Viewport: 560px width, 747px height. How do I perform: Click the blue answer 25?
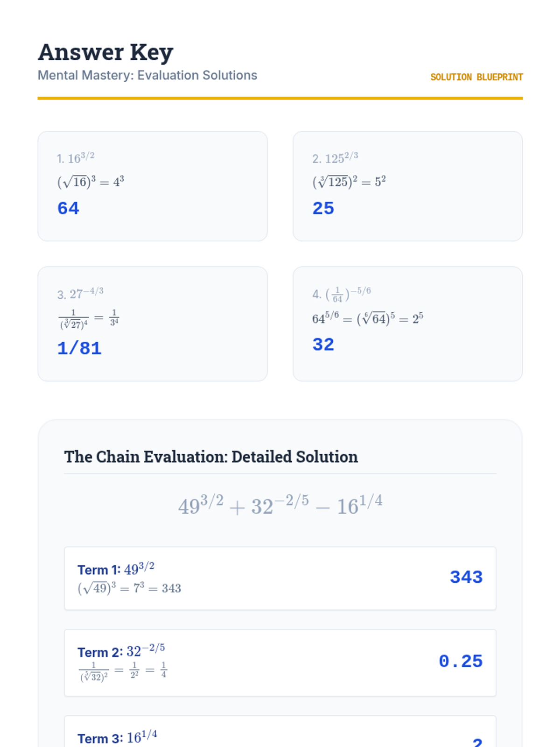[323, 208]
